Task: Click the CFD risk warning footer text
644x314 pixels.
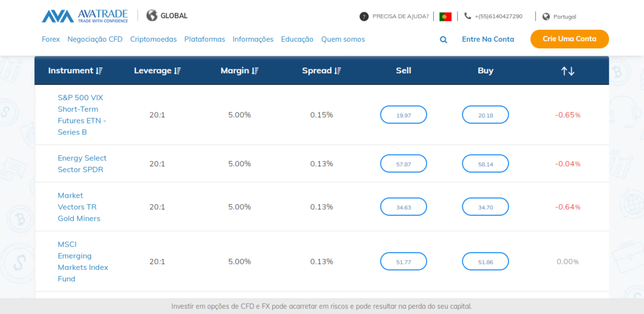Action: coord(321,307)
